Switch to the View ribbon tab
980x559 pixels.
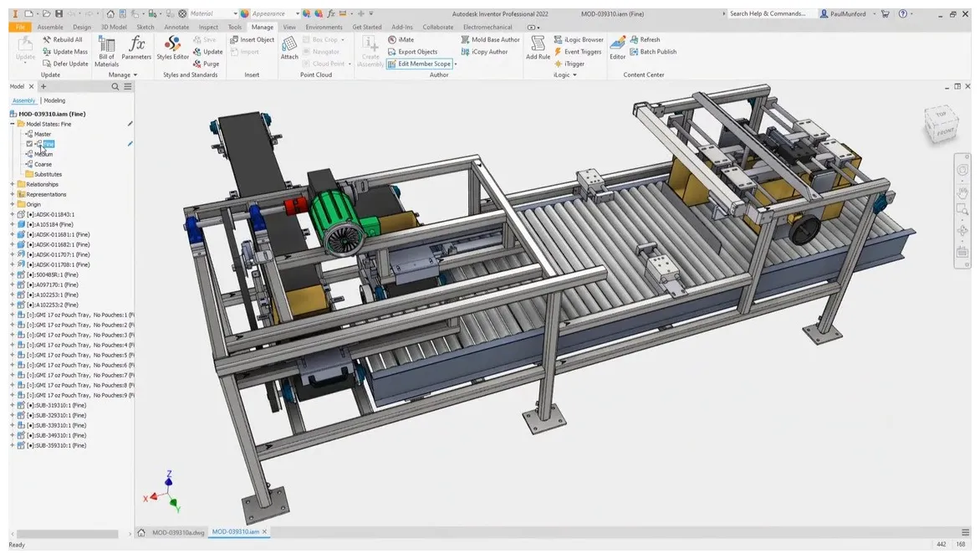click(289, 26)
